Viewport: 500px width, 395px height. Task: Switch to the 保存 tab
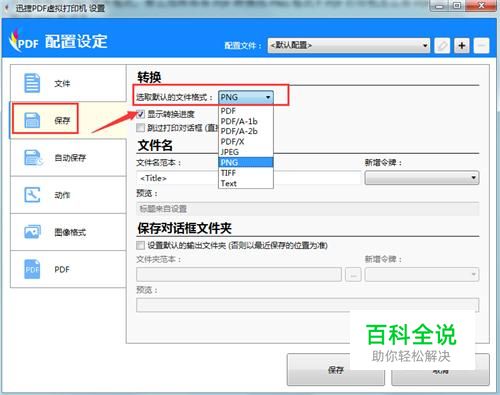tap(68, 120)
